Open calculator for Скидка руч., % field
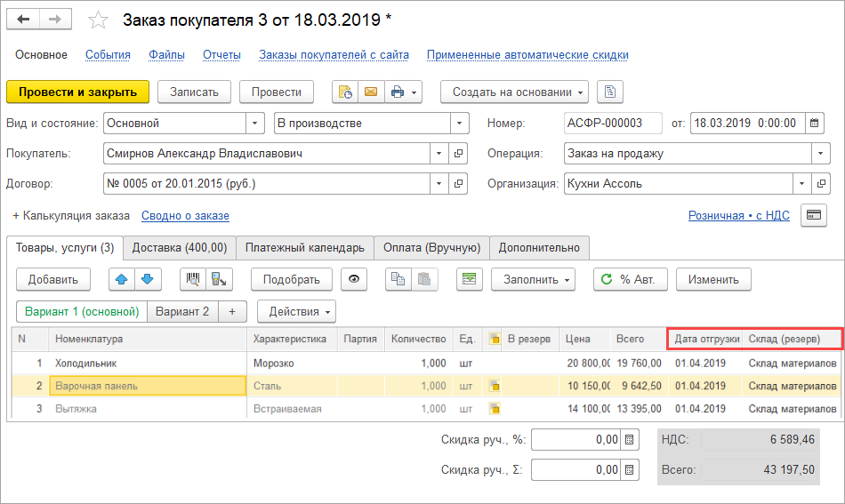The width and height of the screenshot is (845, 504). point(630,439)
